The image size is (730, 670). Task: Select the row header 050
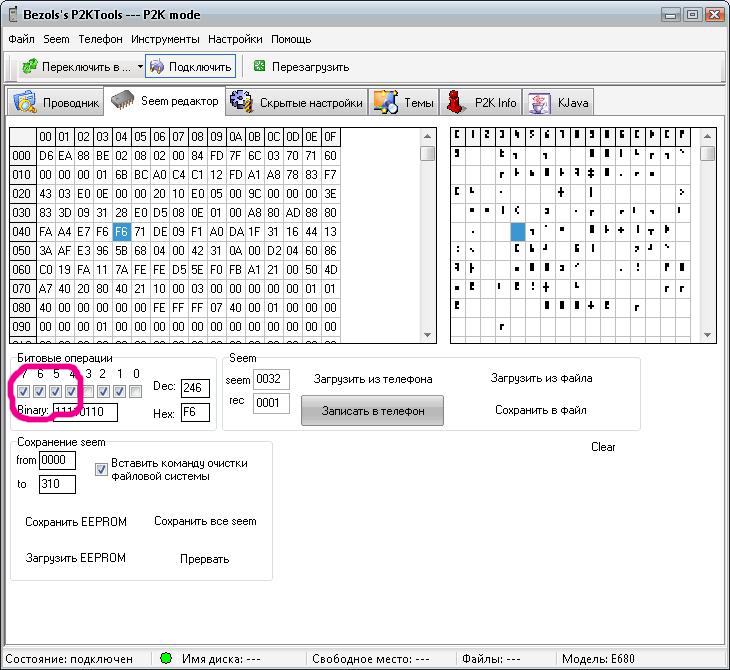tap(22, 251)
